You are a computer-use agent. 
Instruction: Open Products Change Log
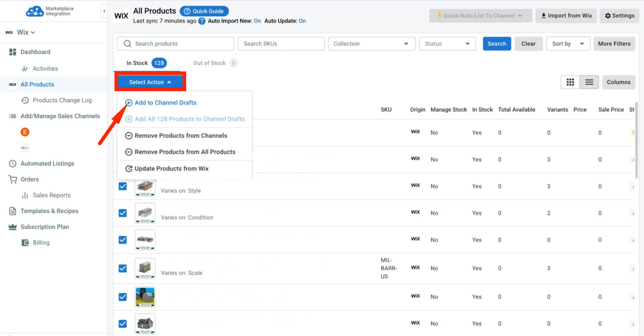coord(62,100)
